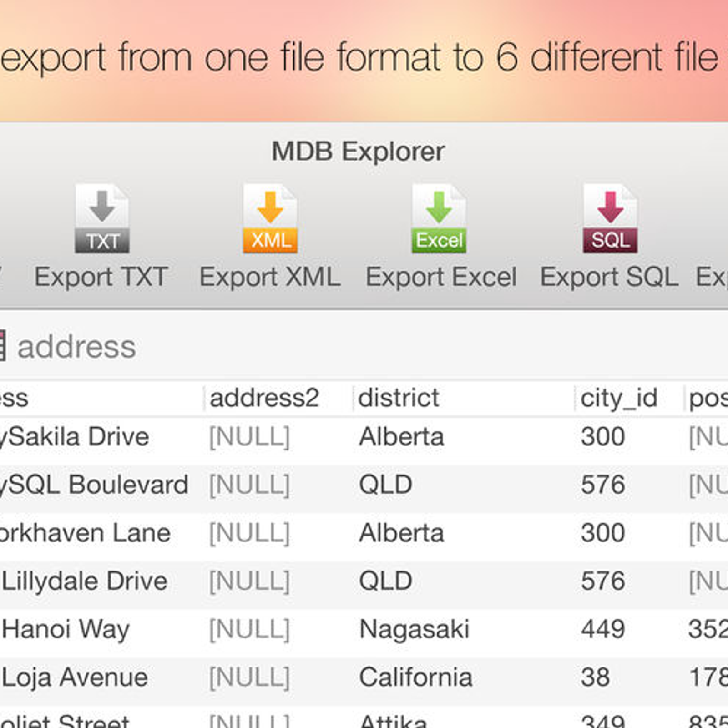The width and height of the screenshot is (728, 728).
Task: Click [NULL] address2 in Hanoi Way row
Action: click(249, 630)
